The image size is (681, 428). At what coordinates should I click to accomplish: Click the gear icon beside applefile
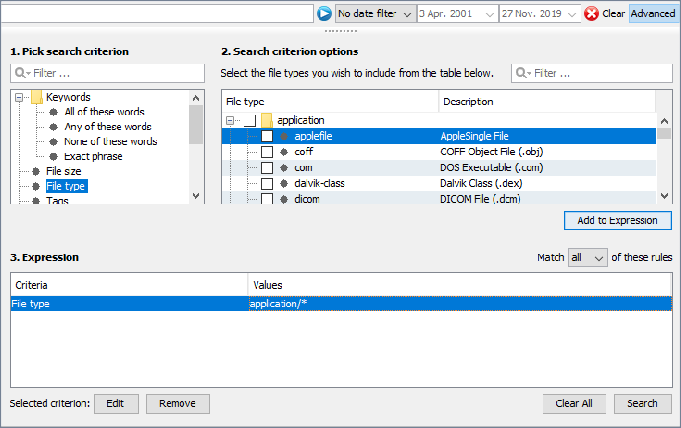[284, 136]
